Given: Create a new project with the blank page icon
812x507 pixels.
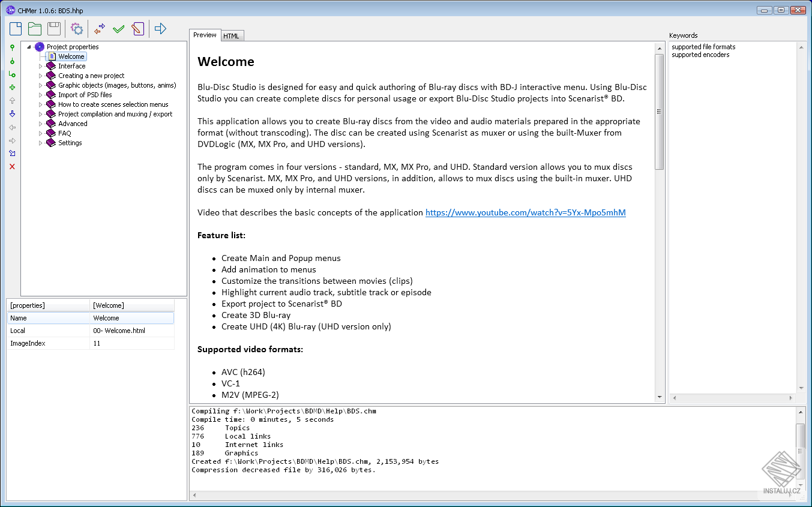Looking at the screenshot, I should point(16,28).
